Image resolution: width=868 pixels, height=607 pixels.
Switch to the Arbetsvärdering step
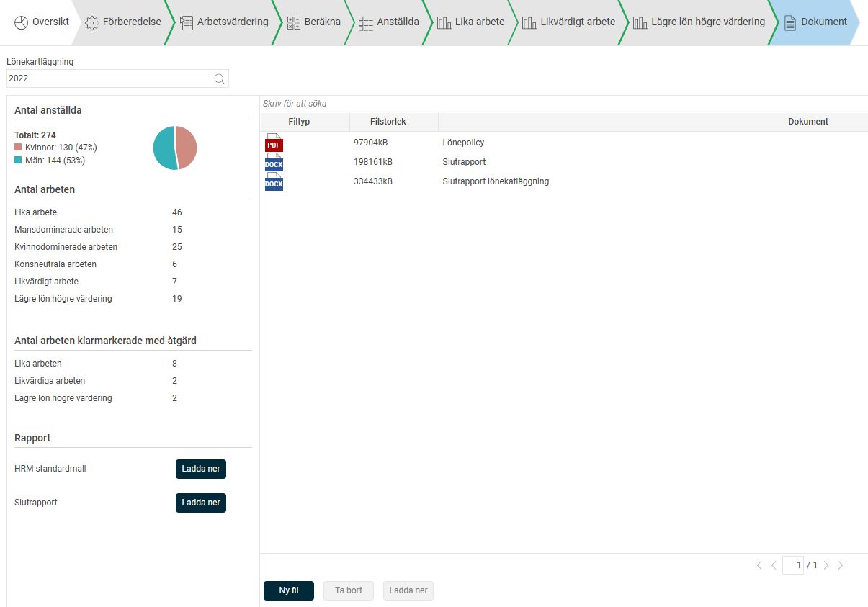(224, 22)
